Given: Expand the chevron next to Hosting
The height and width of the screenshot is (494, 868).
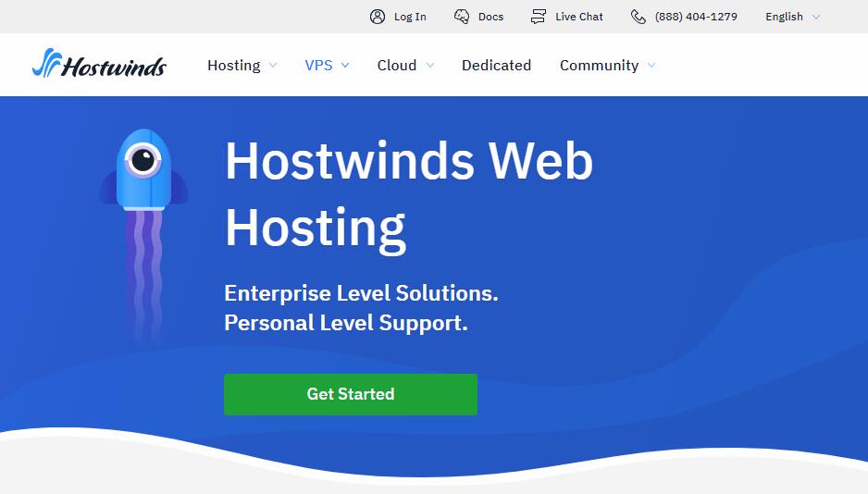Looking at the screenshot, I should 273,66.
